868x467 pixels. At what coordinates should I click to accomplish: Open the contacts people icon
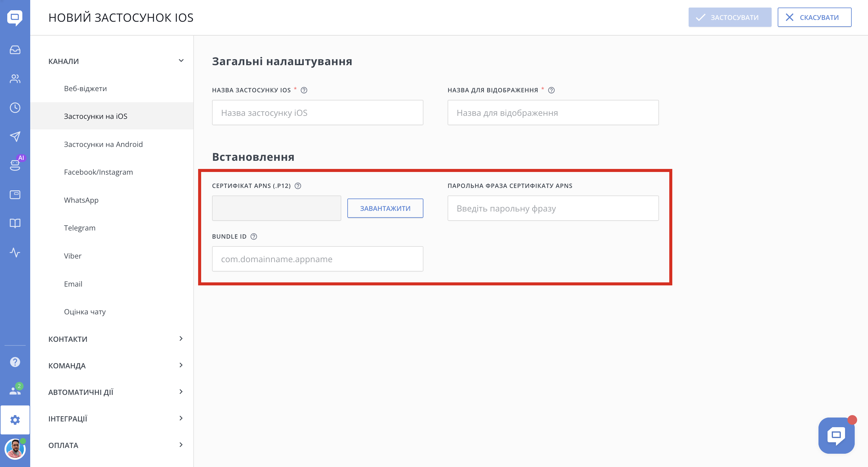15,79
